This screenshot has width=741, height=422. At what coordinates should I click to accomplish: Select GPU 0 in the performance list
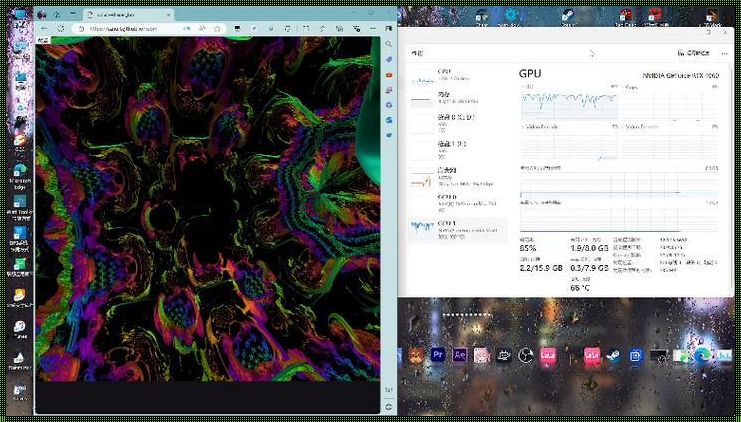point(457,203)
